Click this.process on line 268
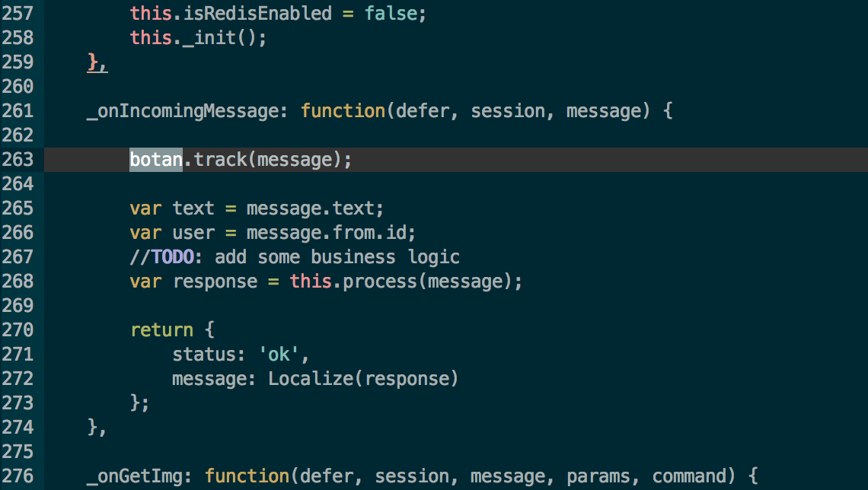The height and width of the screenshot is (490, 868). 353,282
